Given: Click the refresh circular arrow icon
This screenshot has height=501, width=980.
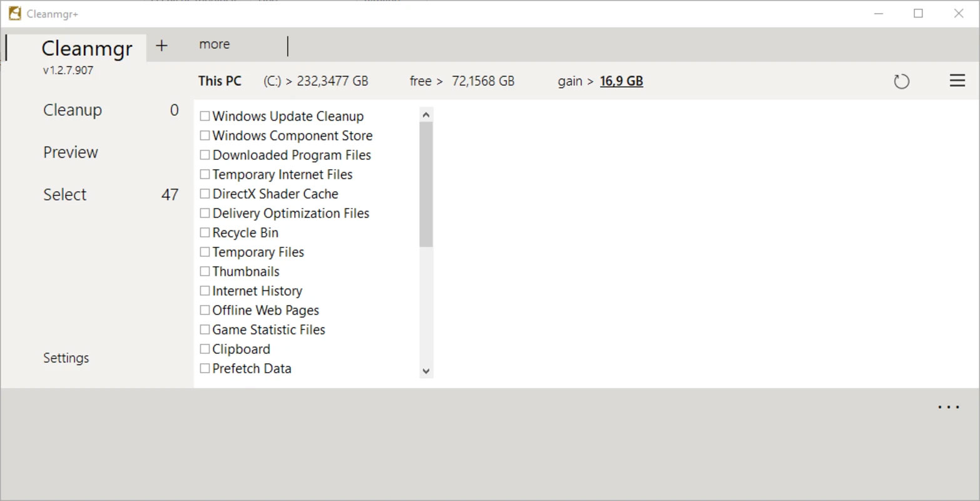Looking at the screenshot, I should coord(901,81).
